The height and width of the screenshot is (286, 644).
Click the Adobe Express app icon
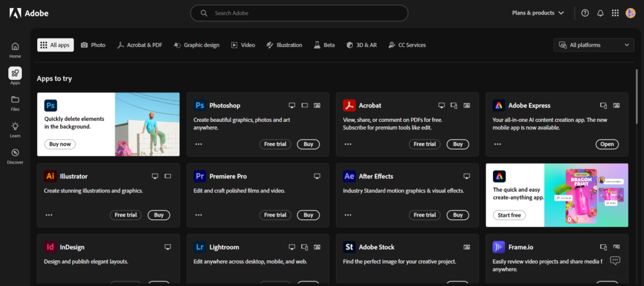click(x=499, y=106)
